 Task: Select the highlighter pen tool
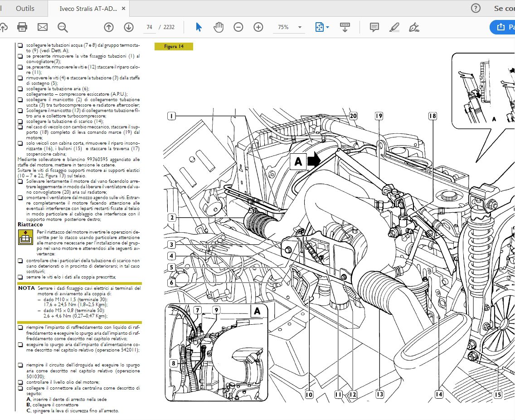[394, 27]
